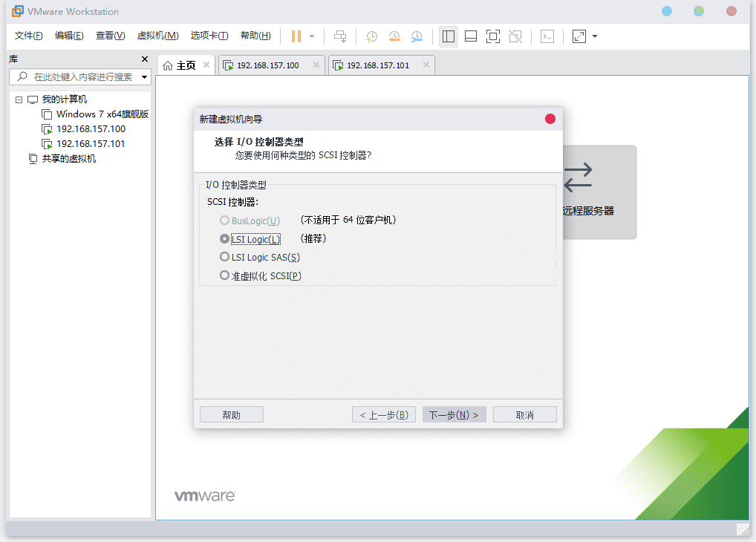Open the stretch display dropdown arrow
The height and width of the screenshot is (542, 756).
(x=595, y=36)
